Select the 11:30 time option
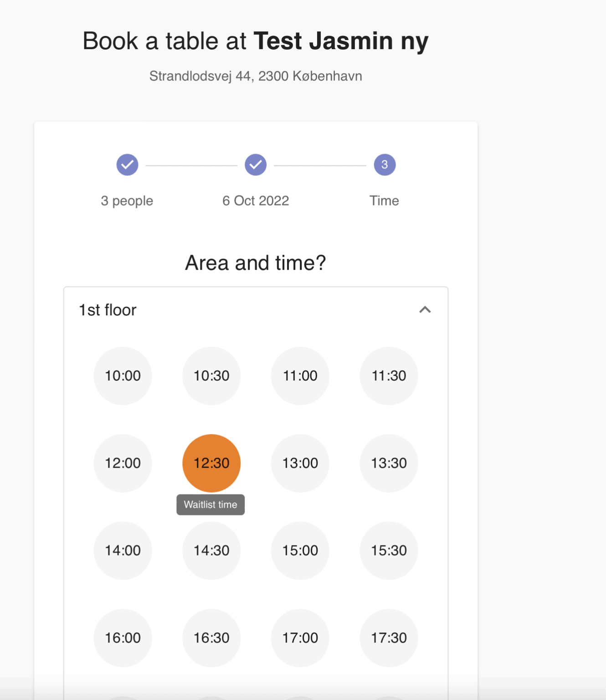The height and width of the screenshot is (700, 606). click(x=389, y=376)
